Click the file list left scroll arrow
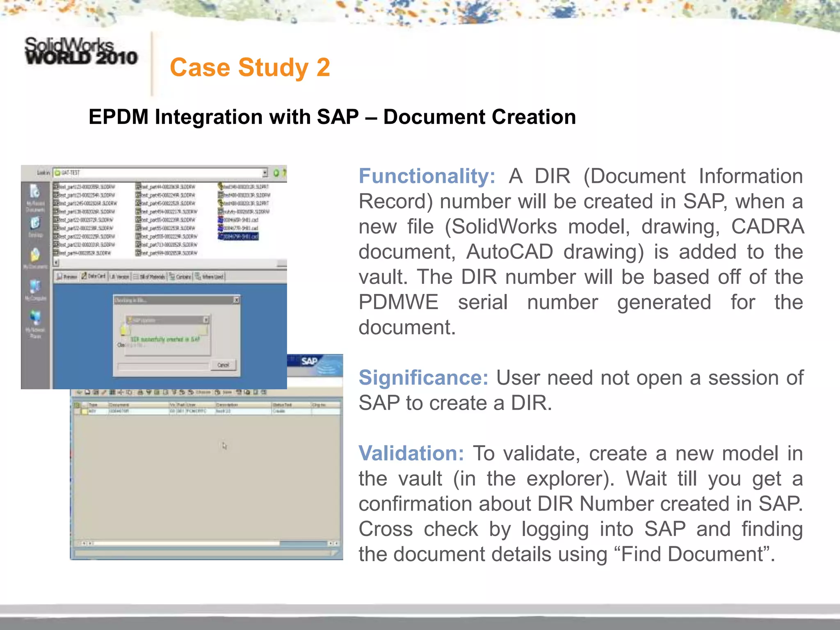Image resolution: width=840 pixels, height=630 pixels. (56, 262)
